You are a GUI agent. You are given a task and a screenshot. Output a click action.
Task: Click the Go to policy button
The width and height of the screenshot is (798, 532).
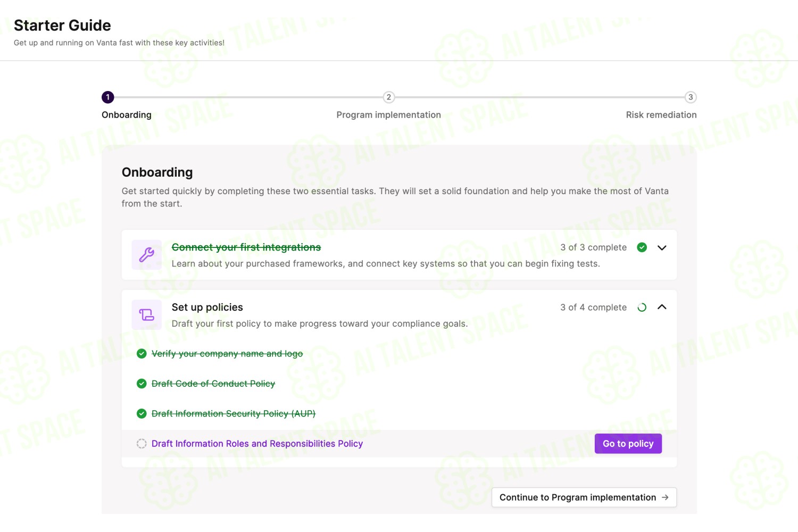tap(628, 444)
